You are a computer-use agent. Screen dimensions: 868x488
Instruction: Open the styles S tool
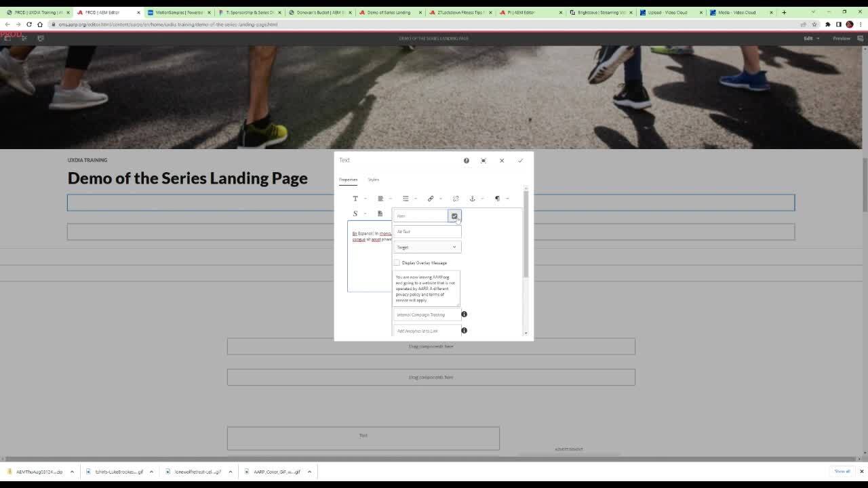point(355,213)
